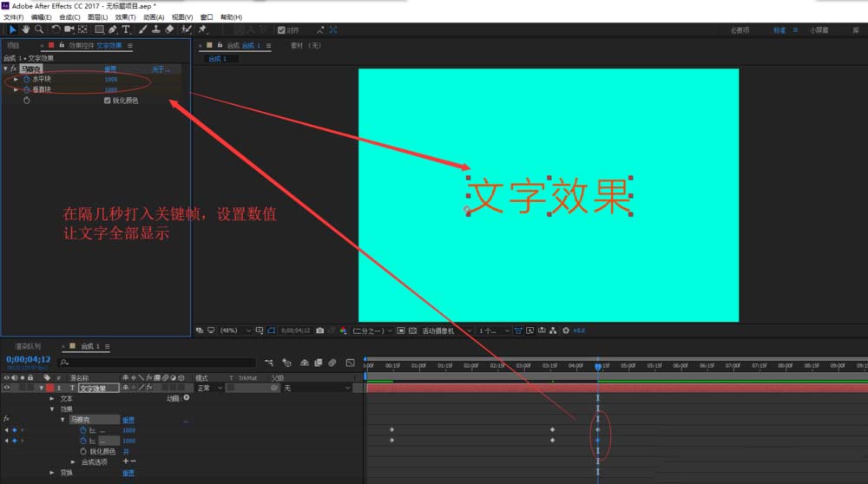Image resolution: width=868 pixels, height=484 pixels.
Task: Select the Puppet Pin tool
Action: point(202,29)
